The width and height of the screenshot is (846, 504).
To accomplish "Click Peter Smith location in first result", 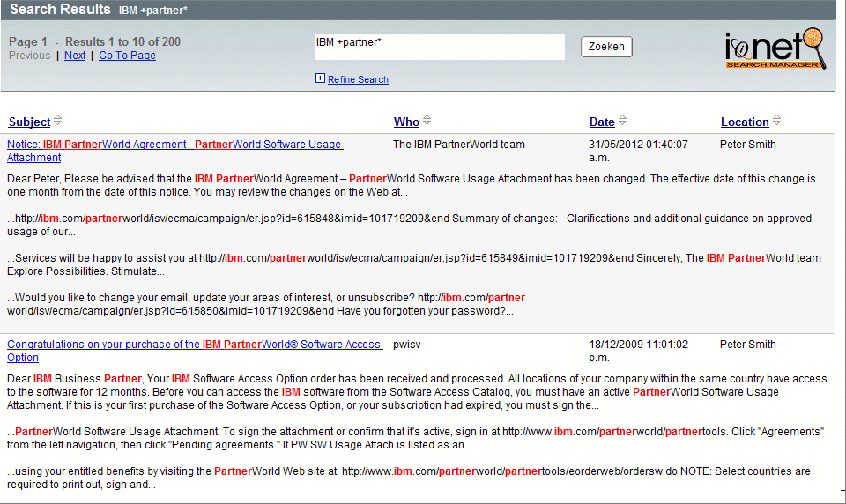I will 748,145.
